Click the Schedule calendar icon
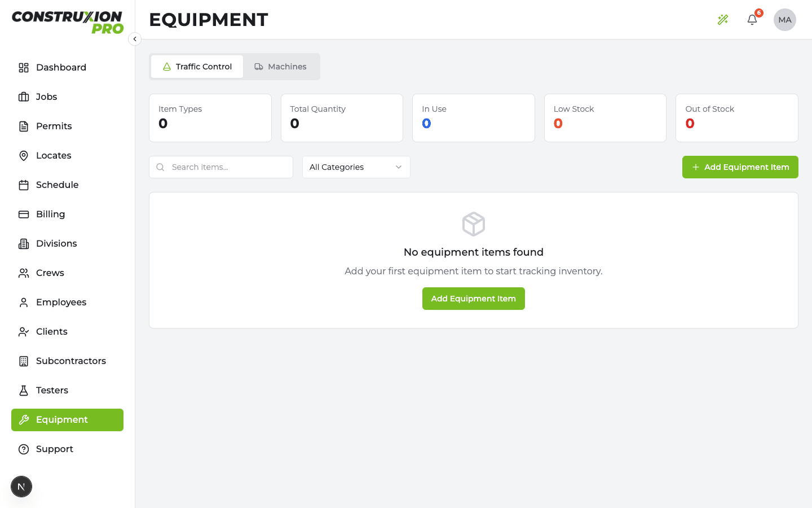The image size is (812, 508). (24, 185)
